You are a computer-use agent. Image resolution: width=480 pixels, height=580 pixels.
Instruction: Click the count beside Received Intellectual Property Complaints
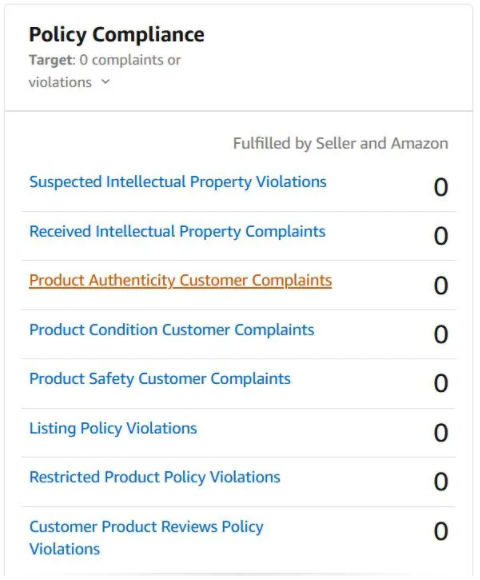(x=441, y=236)
